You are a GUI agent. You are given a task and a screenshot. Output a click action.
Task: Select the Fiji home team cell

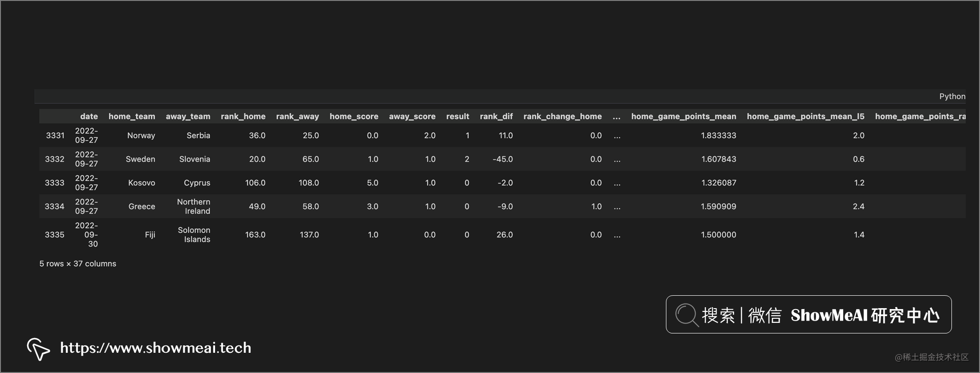point(150,235)
